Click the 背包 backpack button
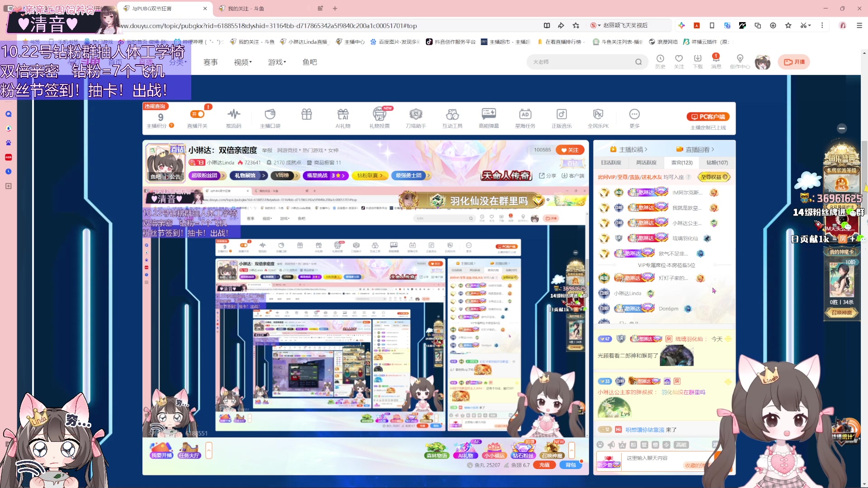868x488 pixels. click(x=571, y=465)
